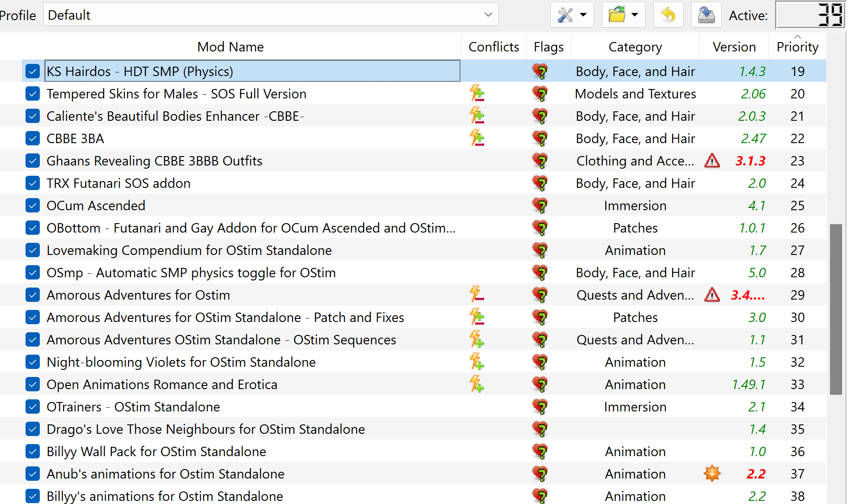Sort by Mod Name column header

[230, 47]
